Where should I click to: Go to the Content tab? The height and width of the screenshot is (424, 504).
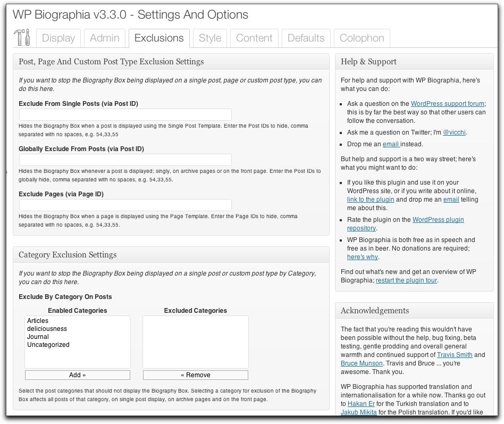[x=254, y=38]
